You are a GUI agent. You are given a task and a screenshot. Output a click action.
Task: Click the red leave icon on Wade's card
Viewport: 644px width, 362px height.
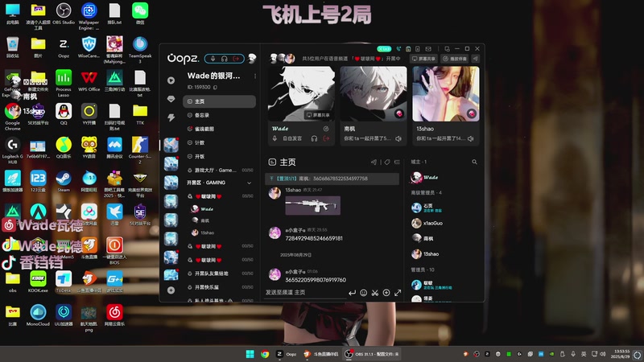click(326, 138)
